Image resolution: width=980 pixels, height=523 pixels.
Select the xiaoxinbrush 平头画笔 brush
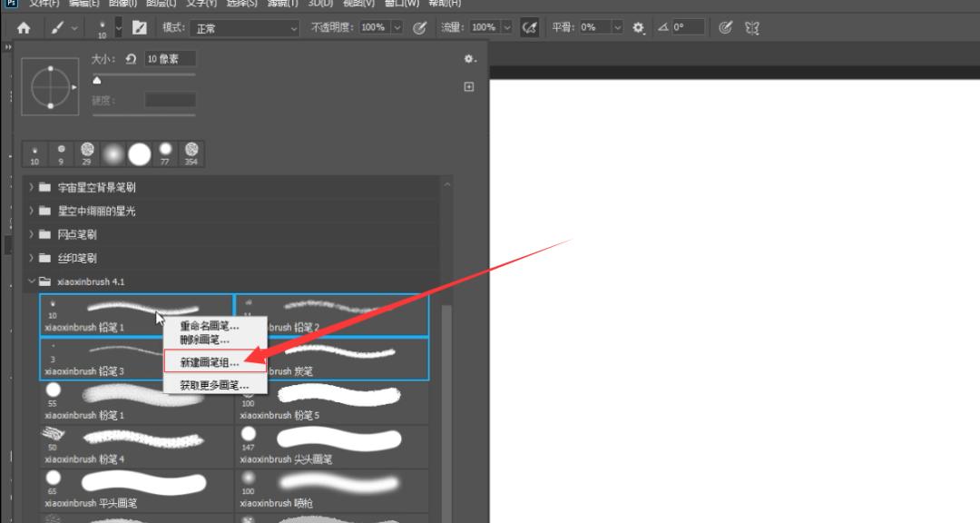pyautogui.click(x=136, y=490)
